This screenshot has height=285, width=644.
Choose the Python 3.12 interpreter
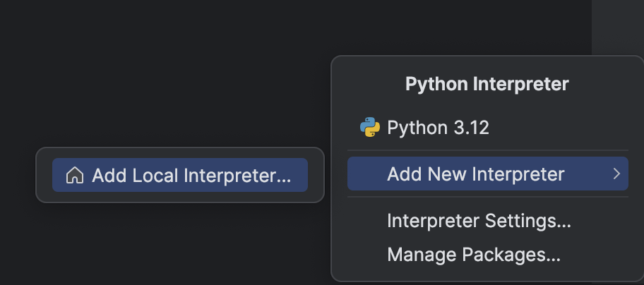pyautogui.click(x=488, y=128)
